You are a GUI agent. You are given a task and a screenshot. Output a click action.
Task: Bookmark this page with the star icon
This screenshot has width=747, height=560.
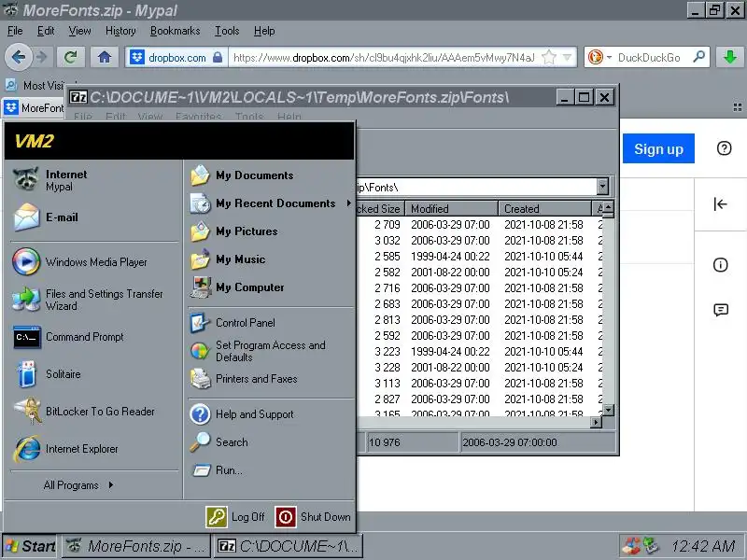pos(549,58)
